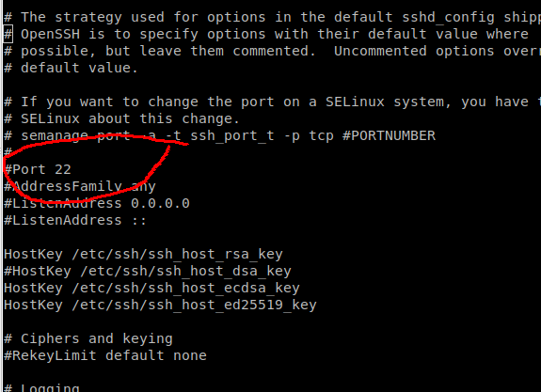Click the '# default value.' comment line
This screenshot has height=392, width=541.
72,68
